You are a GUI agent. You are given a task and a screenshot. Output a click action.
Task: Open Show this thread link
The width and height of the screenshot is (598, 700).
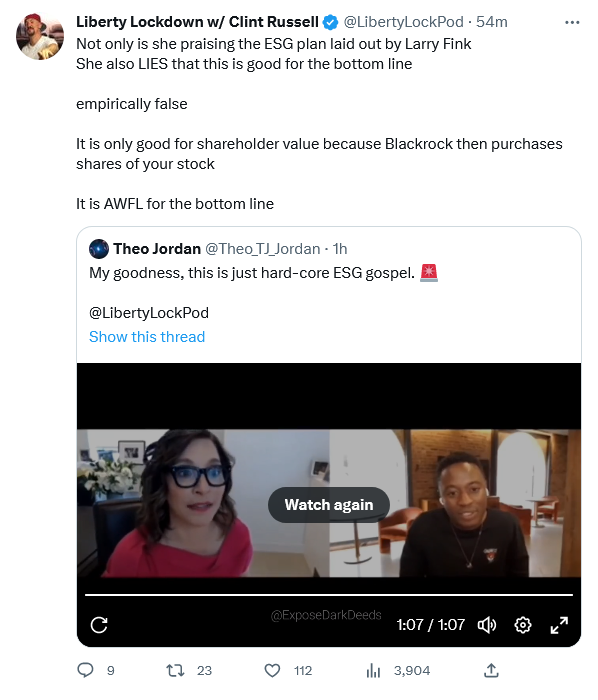point(147,337)
